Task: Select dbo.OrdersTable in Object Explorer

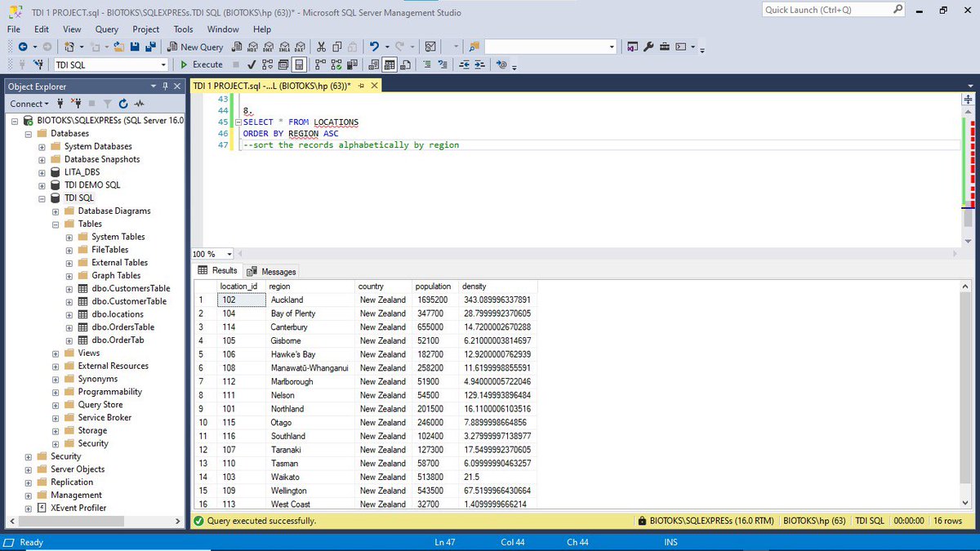Action: tap(122, 327)
